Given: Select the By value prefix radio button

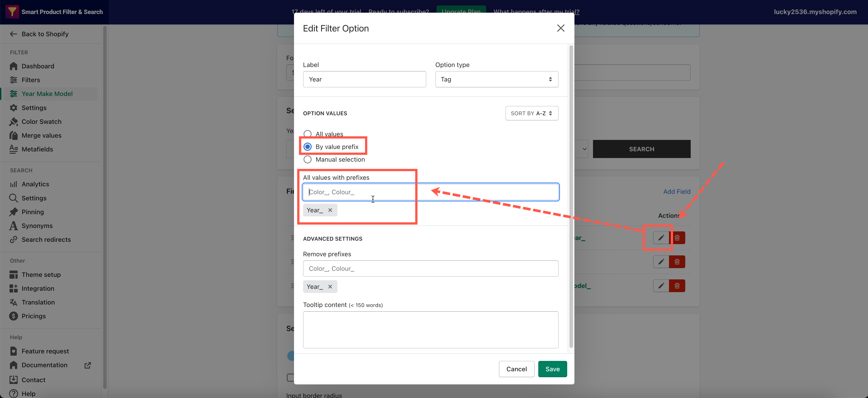Looking at the screenshot, I should click(x=307, y=146).
